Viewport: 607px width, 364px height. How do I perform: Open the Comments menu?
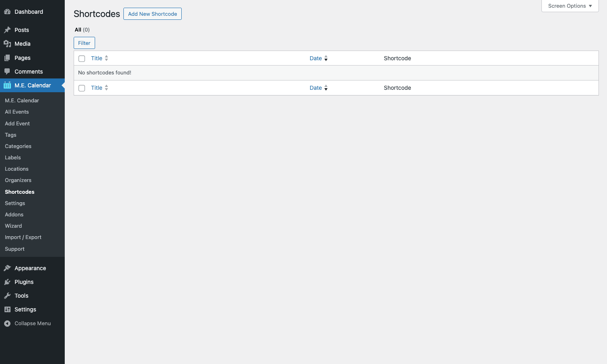(32, 72)
